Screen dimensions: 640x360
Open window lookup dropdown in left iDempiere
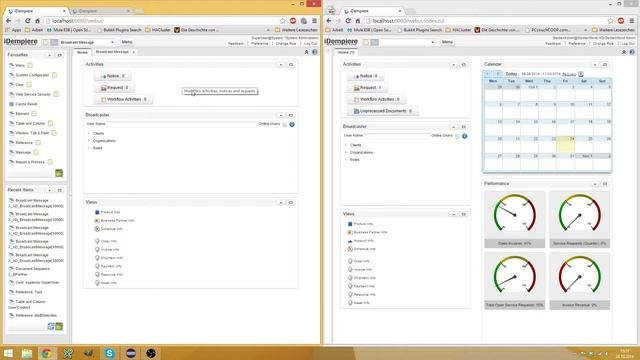tap(112, 42)
